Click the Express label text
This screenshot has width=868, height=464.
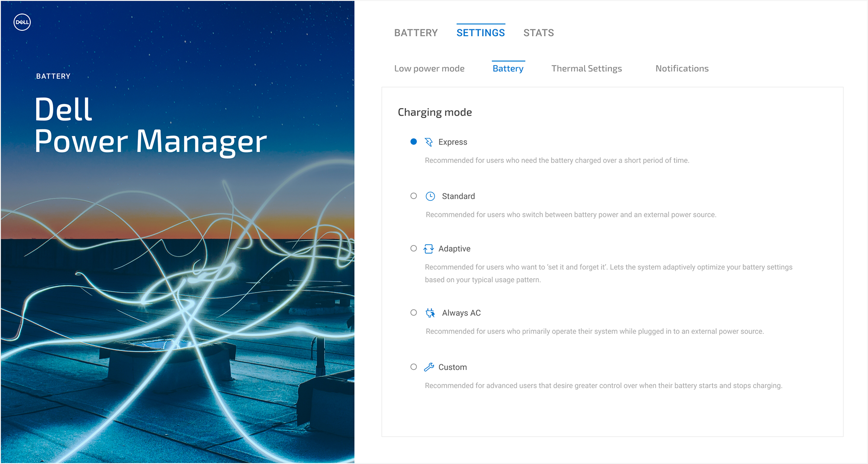point(453,142)
